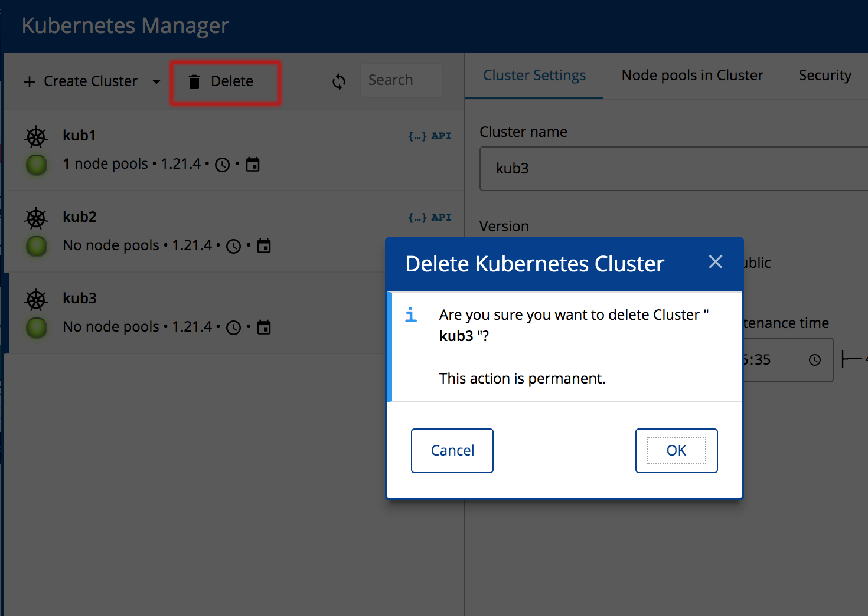Confirm deletion with the OK button
The height and width of the screenshot is (616, 868).
677,451
